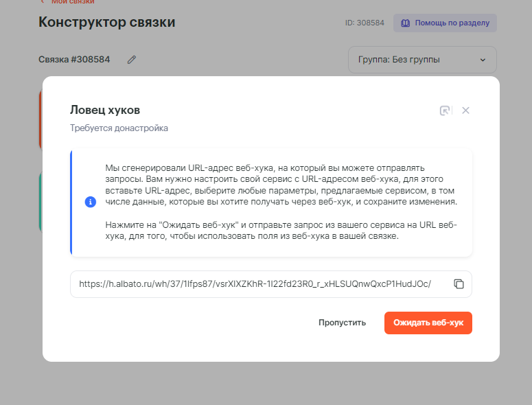Click the pencil icon to rename Связка #308584
532x405 pixels.
[x=132, y=60]
